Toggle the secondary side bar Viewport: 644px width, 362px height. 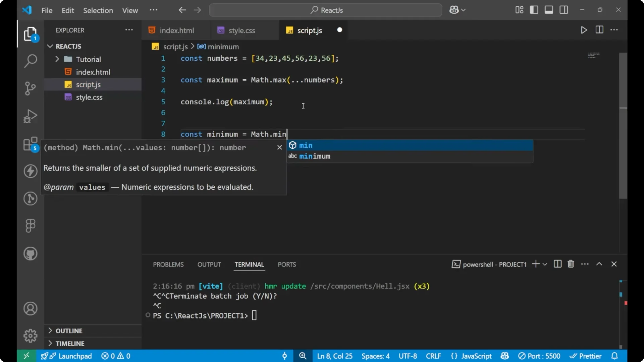[x=564, y=10]
